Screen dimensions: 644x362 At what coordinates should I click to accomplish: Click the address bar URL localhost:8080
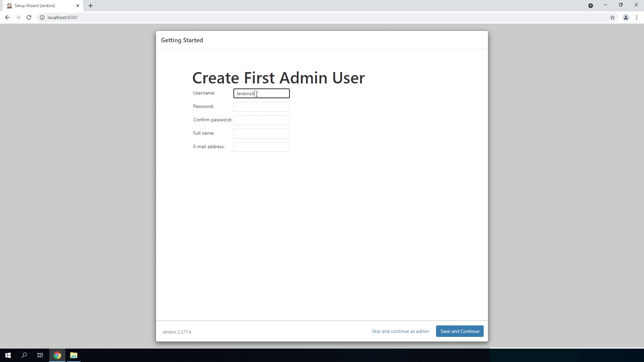(x=62, y=17)
